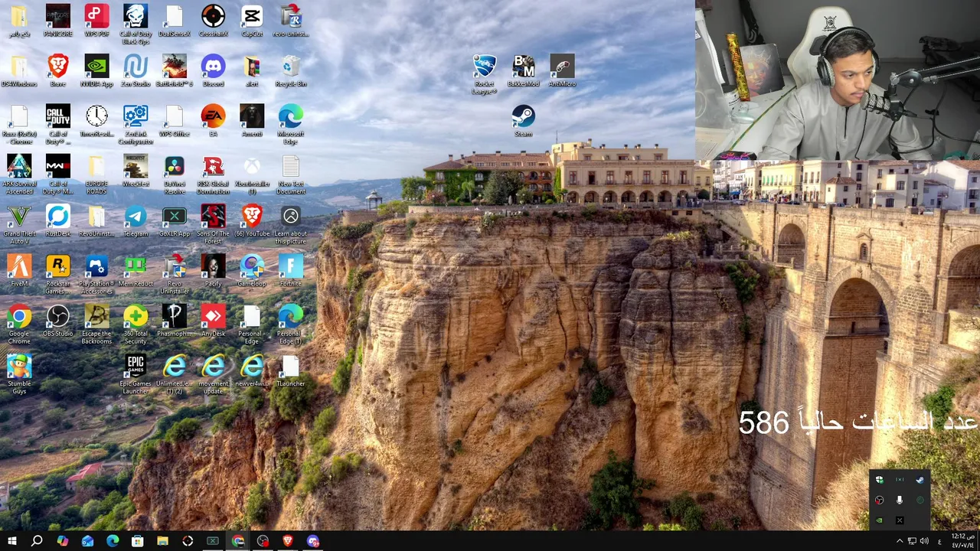The height and width of the screenshot is (551, 980).
Task: Open File Explorer from the taskbar
Action: click(162, 541)
